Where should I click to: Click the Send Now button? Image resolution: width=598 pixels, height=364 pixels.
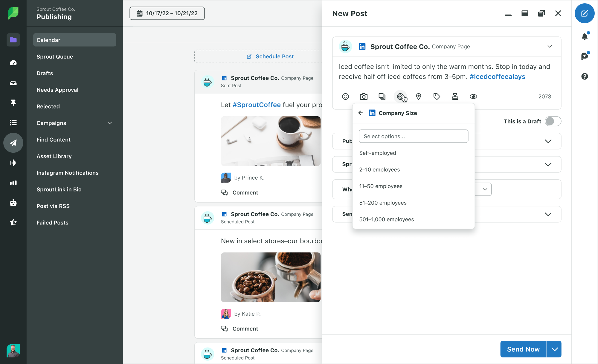point(523,349)
